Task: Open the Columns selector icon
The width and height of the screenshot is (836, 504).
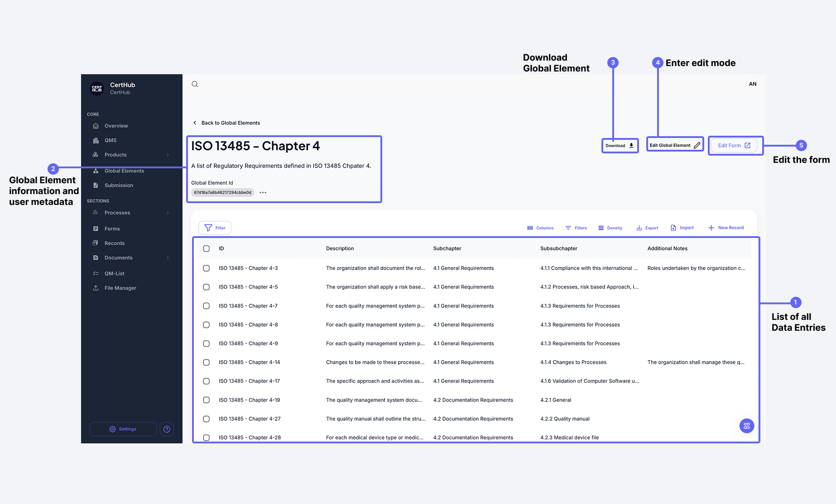Action: pos(530,228)
